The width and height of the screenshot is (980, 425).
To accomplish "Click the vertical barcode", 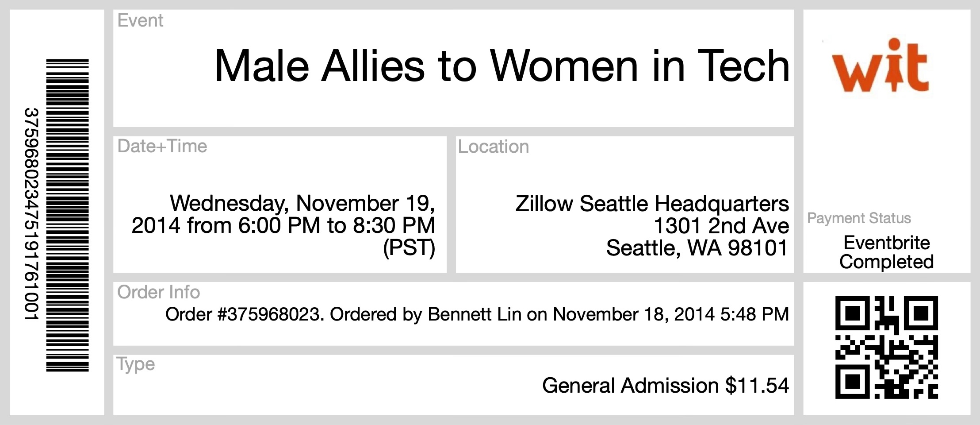I will 68,215.
